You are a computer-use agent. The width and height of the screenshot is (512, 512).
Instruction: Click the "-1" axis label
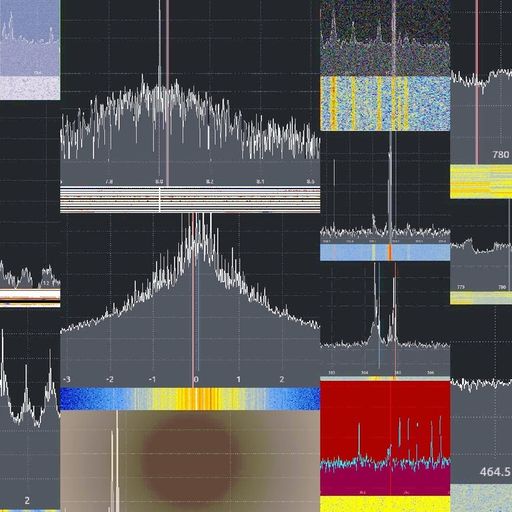152,379
